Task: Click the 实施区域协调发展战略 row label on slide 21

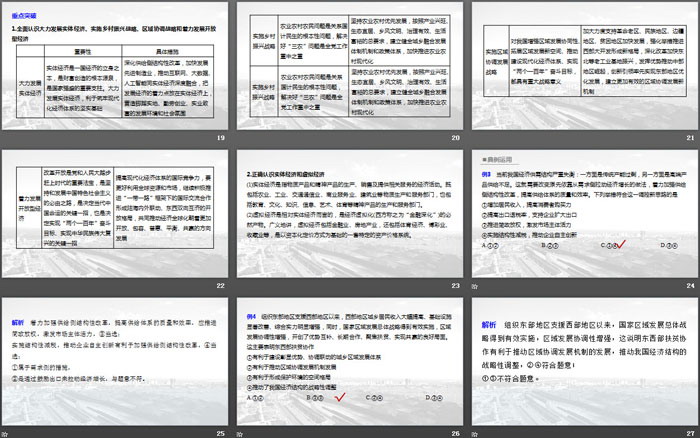Action: click(x=496, y=62)
